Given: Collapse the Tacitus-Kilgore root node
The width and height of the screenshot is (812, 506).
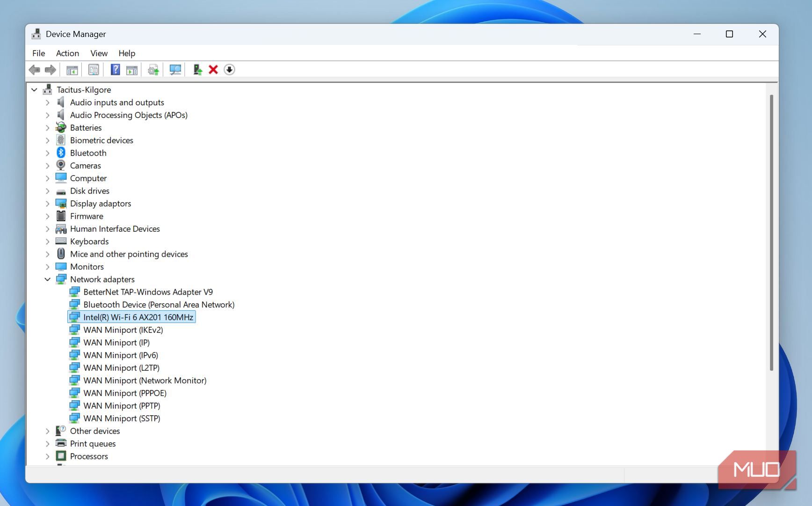Looking at the screenshot, I should pos(34,89).
